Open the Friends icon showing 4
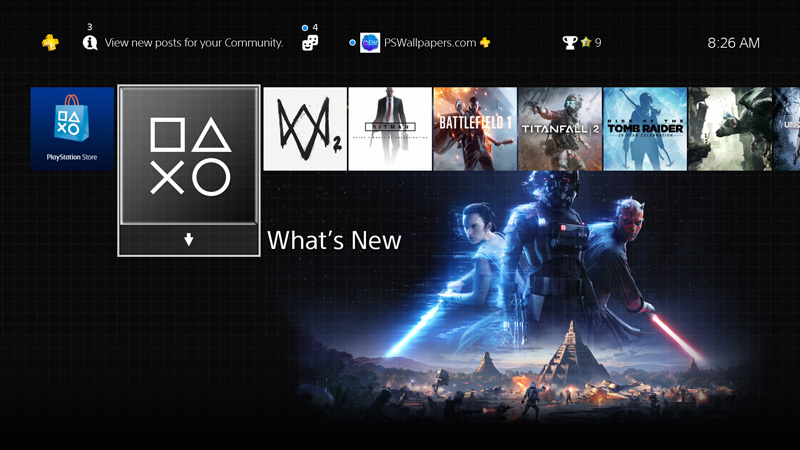 tap(310, 43)
